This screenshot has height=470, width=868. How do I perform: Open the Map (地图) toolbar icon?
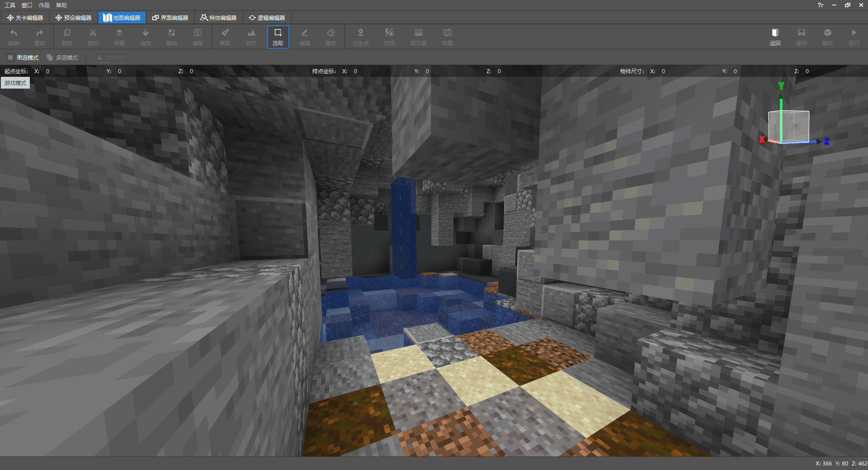(x=448, y=37)
